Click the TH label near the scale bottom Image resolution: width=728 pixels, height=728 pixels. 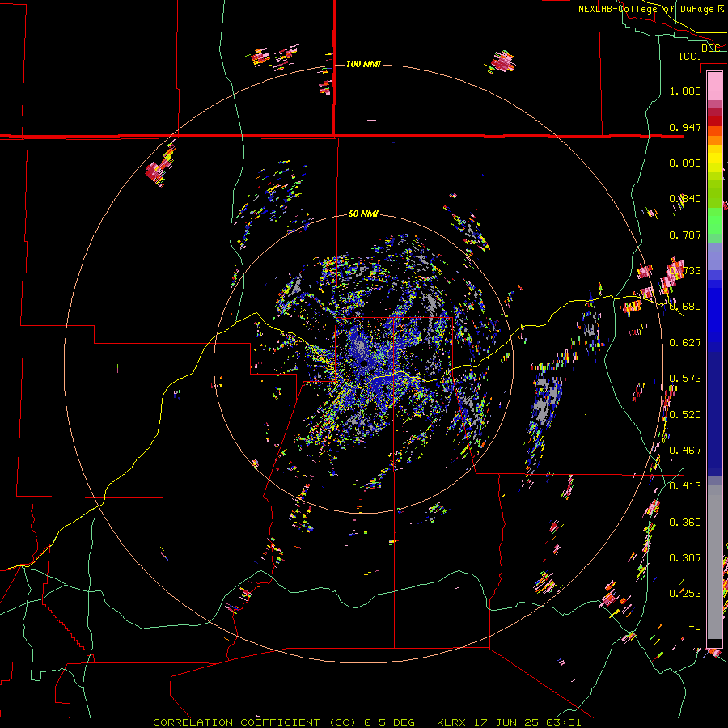(x=695, y=630)
